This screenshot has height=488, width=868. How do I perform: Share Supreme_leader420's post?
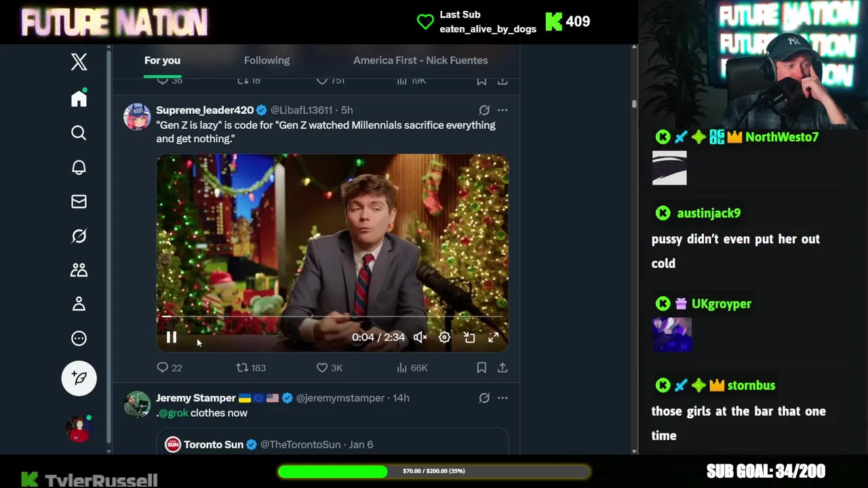click(x=502, y=367)
